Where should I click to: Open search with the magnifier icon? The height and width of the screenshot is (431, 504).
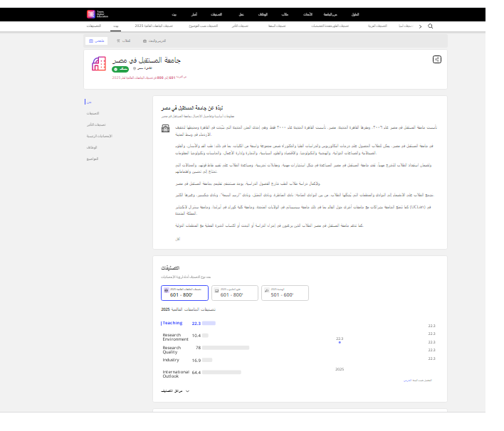click(431, 26)
